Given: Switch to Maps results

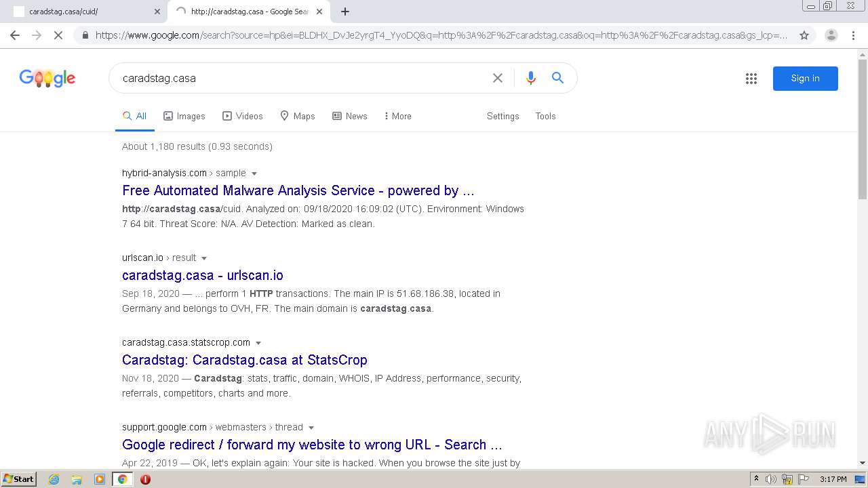Looking at the screenshot, I should point(298,116).
